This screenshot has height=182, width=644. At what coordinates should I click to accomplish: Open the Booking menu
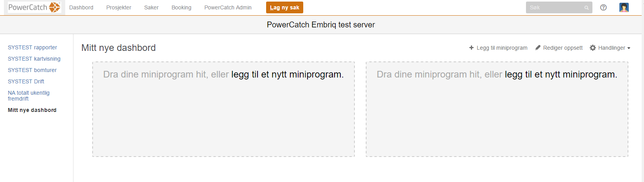[181, 7]
